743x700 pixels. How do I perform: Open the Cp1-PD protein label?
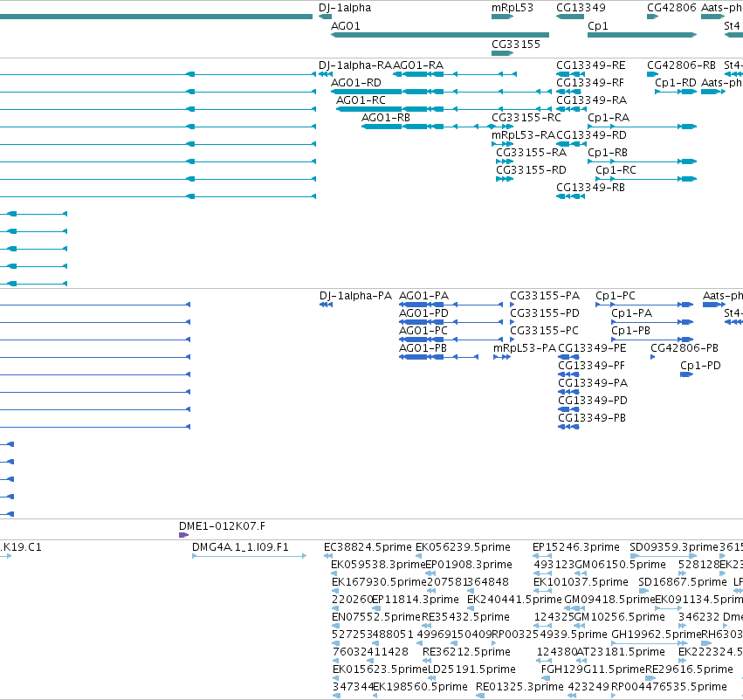(x=700, y=365)
